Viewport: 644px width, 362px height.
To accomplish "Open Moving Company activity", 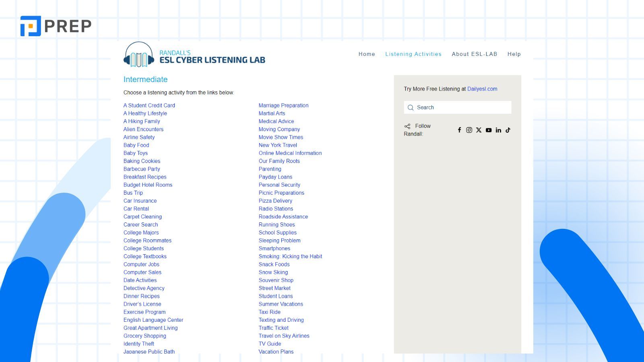I will (x=279, y=129).
